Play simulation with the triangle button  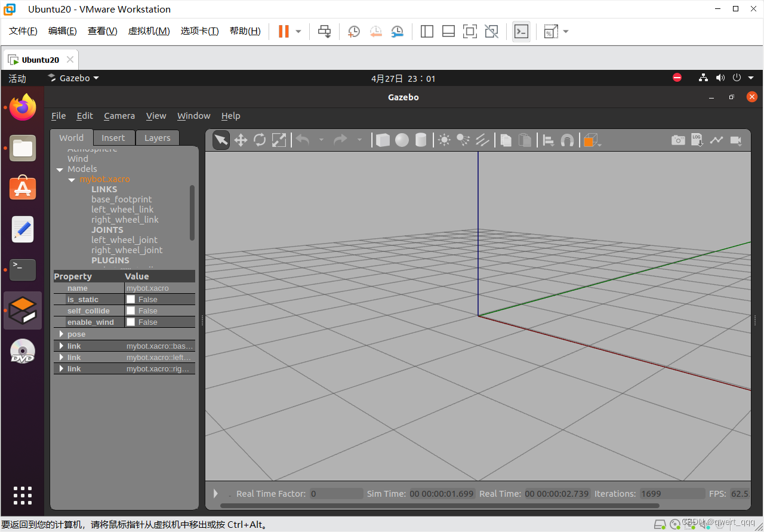coord(216,493)
